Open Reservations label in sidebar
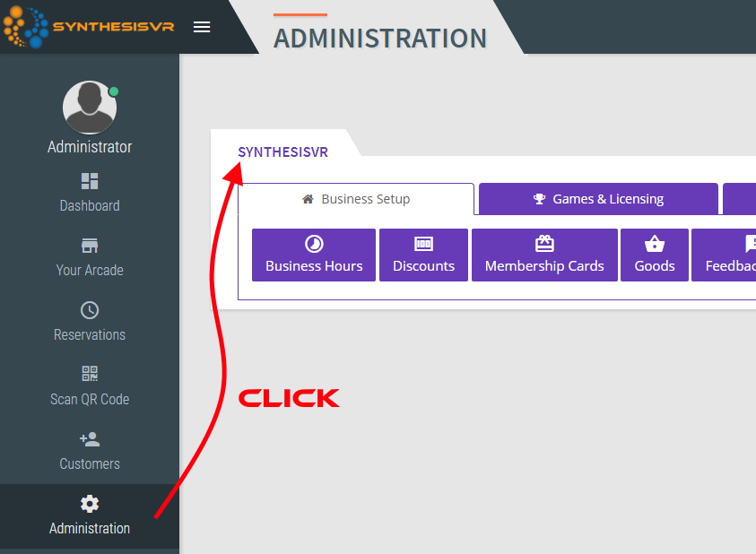Viewport: 756px width, 554px height. tap(90, 334)
